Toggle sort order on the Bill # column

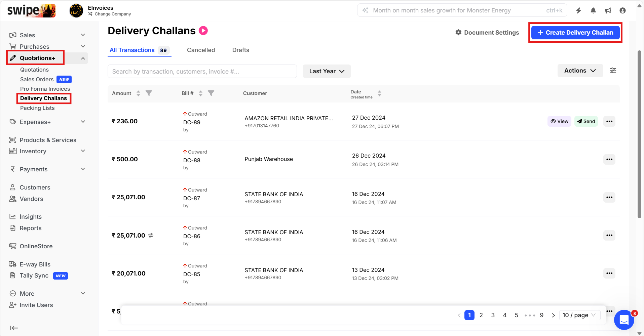(200, 93)
